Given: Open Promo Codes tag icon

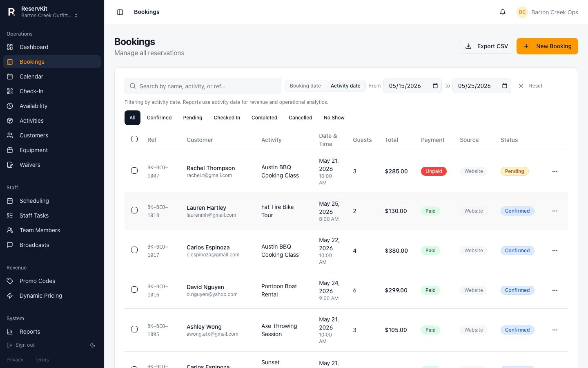Looking at the screenshot, I should (10, 281).
